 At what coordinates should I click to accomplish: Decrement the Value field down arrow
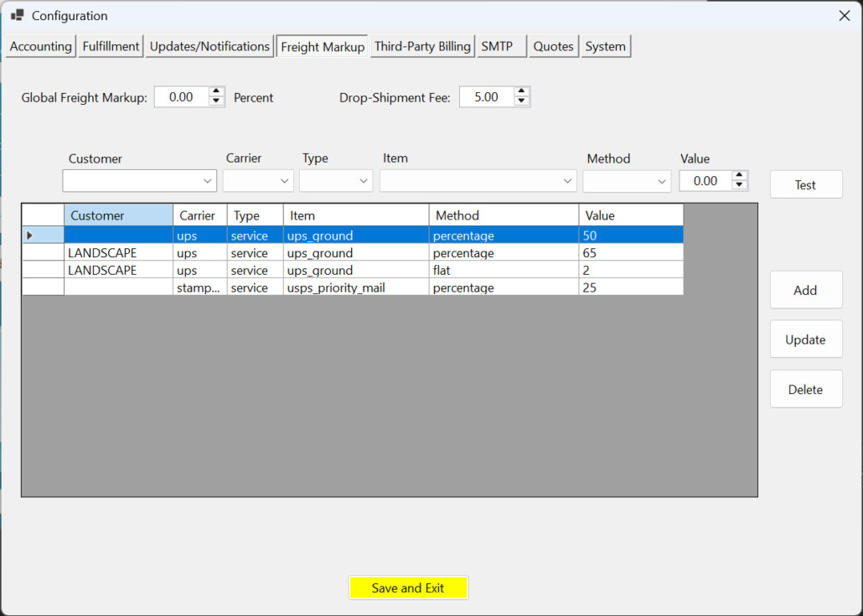[740, 185]
